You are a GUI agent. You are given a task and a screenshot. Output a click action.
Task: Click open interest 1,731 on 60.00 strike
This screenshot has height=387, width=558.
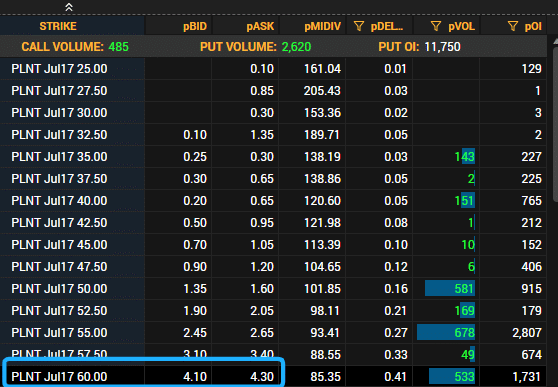pos(527,377)
